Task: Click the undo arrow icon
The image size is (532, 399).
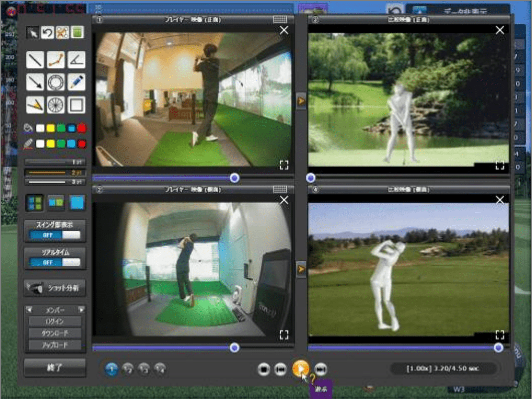Action: point(47,33)
